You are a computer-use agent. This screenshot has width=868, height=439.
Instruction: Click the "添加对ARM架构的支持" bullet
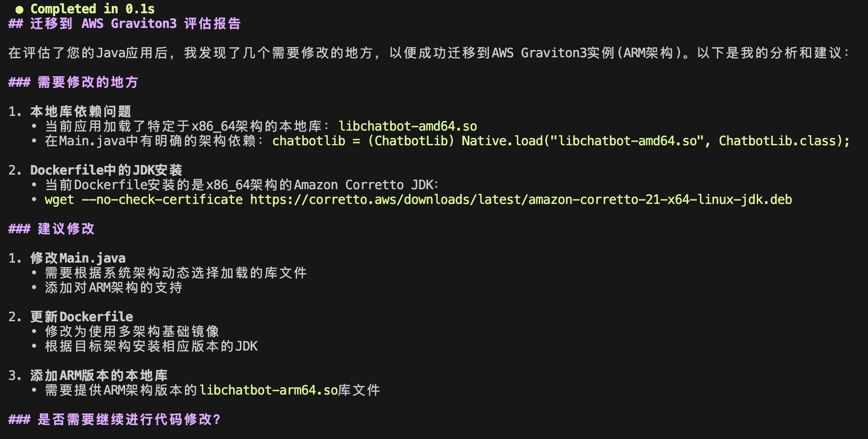click(114, 288)
